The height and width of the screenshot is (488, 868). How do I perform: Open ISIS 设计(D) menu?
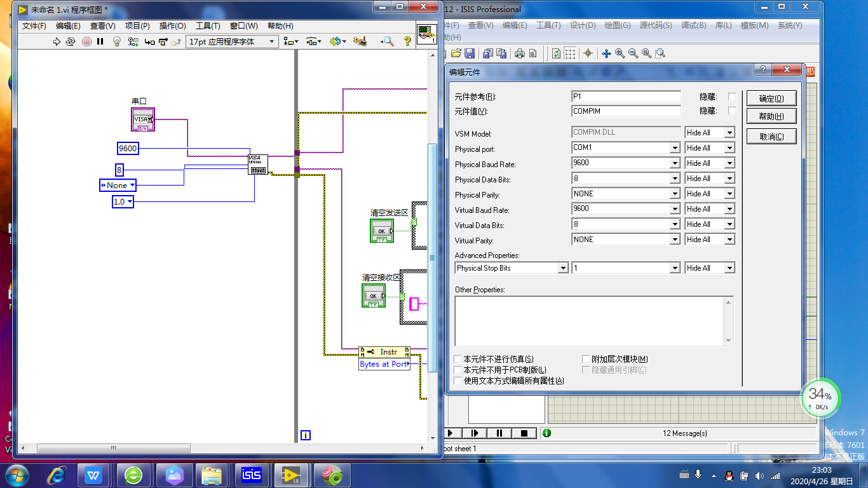pos(583,25)
